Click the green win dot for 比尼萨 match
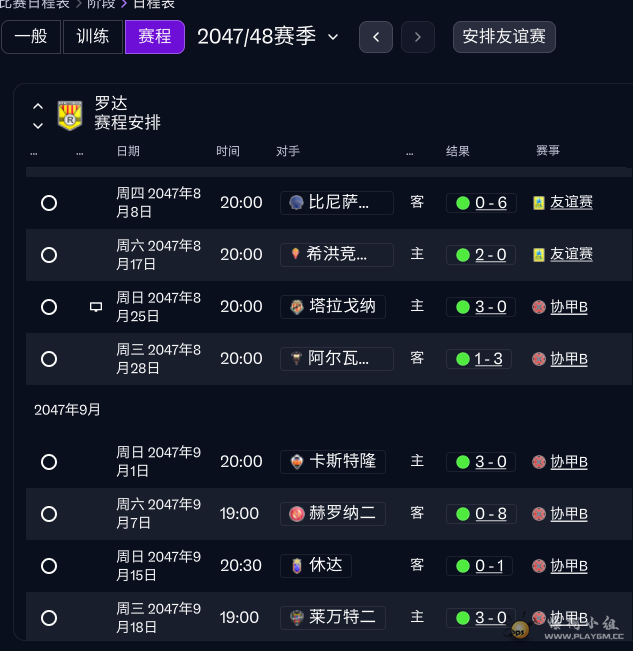 click(x=463, y=203)
